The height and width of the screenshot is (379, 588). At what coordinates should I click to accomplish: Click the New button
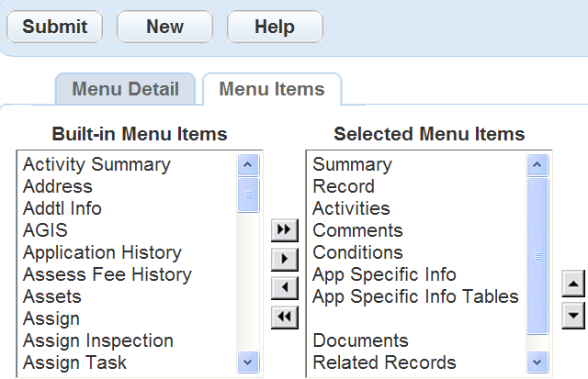[164, 27]
